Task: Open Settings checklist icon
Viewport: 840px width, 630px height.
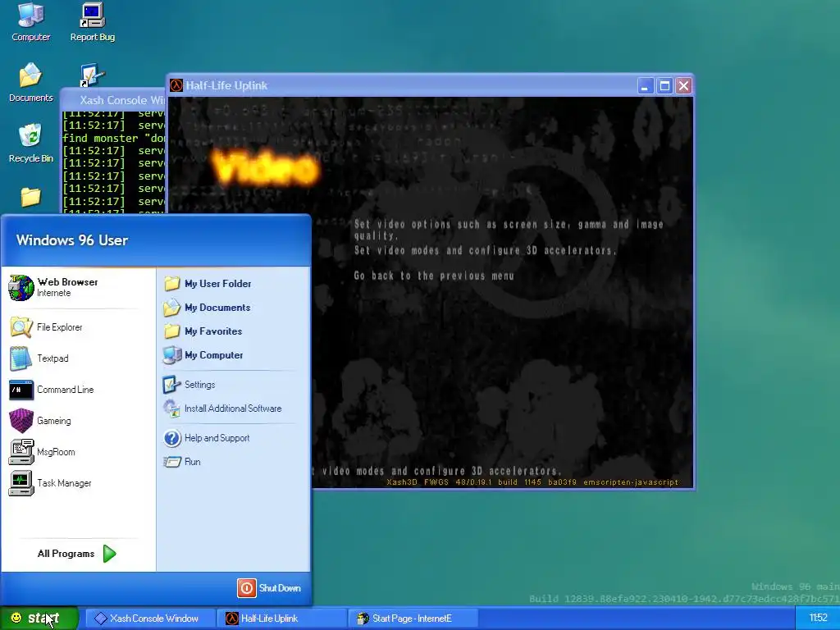Action: [x=172, y=385]
